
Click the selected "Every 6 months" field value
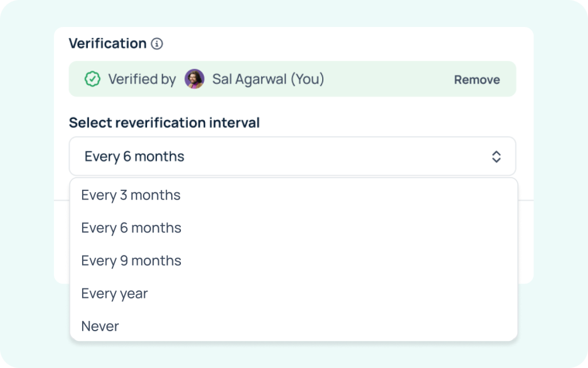coord(134,156)
